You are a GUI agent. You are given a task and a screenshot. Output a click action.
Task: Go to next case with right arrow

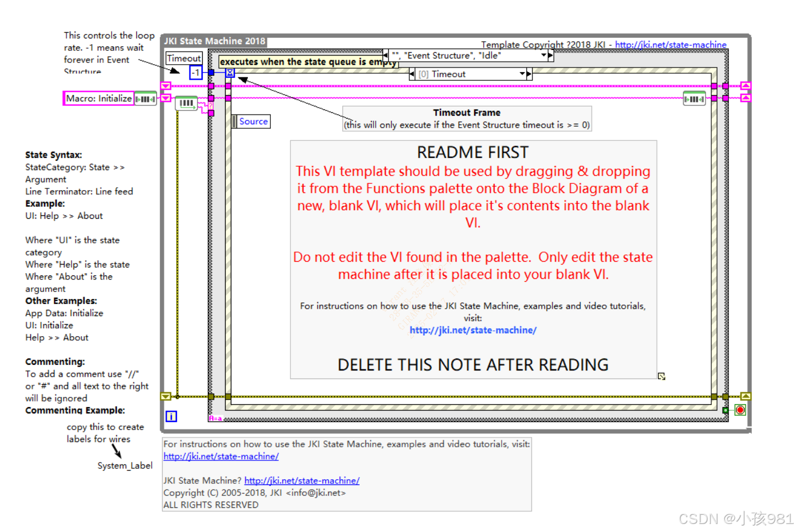tap(550, 56)
